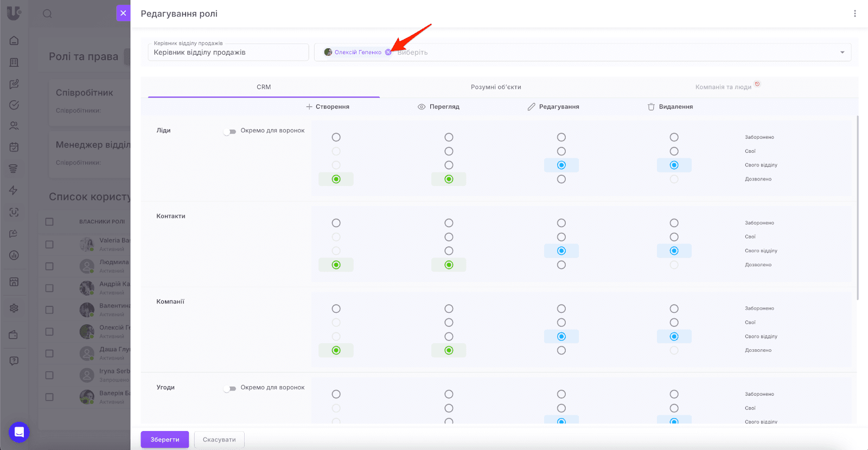Image resolution: width=868 pixels, height=450 pixels.
Task: Click the help question icon in sidebar
Action: (x=14, y=361)
